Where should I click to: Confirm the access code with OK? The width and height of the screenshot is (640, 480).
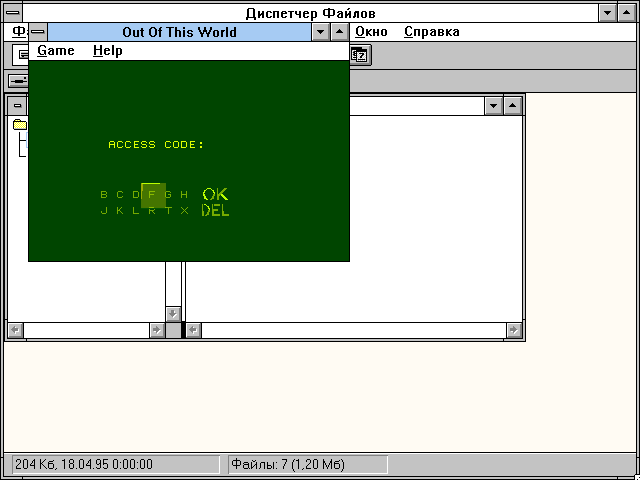(x=215, y=194)
